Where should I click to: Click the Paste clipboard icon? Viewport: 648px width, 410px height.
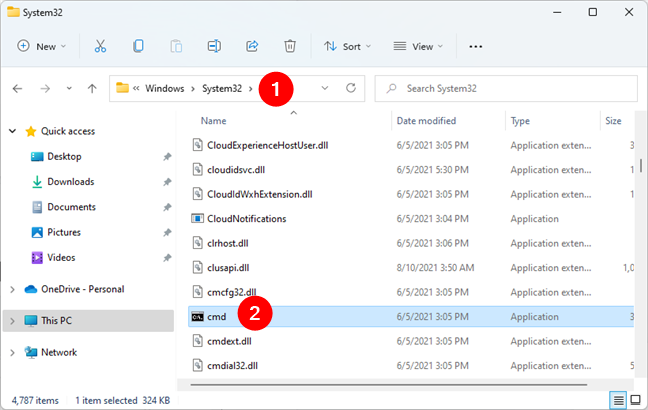(x=176, y=46)
